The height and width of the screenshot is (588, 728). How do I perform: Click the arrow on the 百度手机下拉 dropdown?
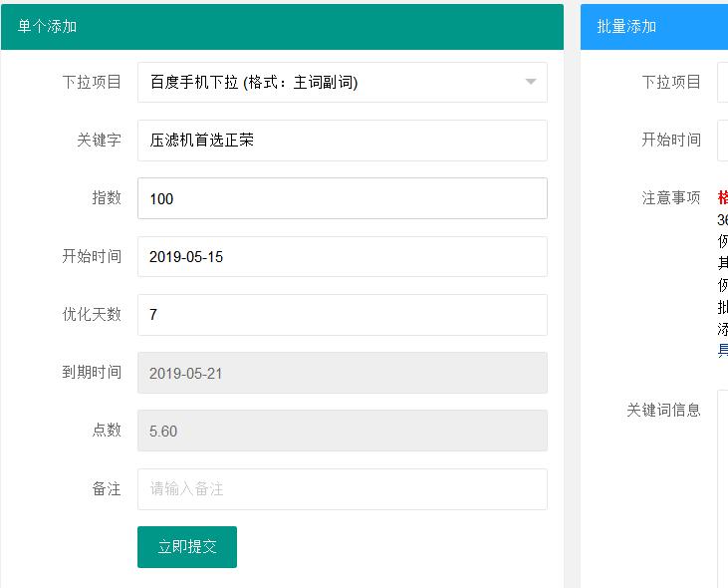coord(530,82)
